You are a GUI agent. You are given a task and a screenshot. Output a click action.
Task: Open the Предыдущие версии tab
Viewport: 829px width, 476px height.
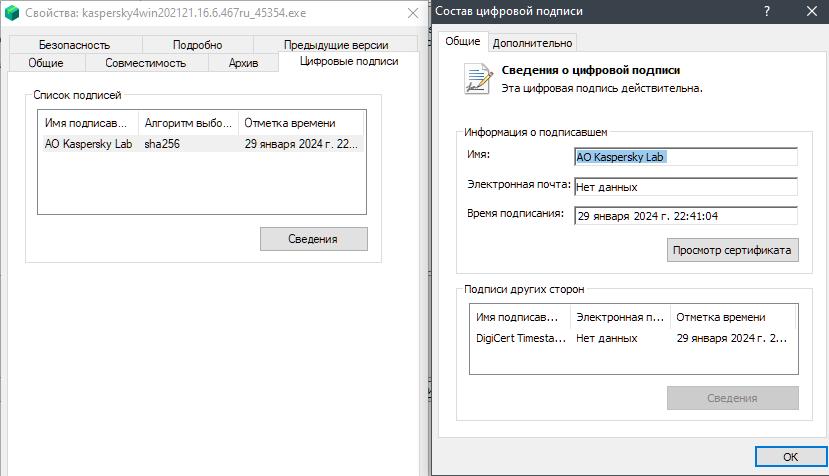pos(335,45)
